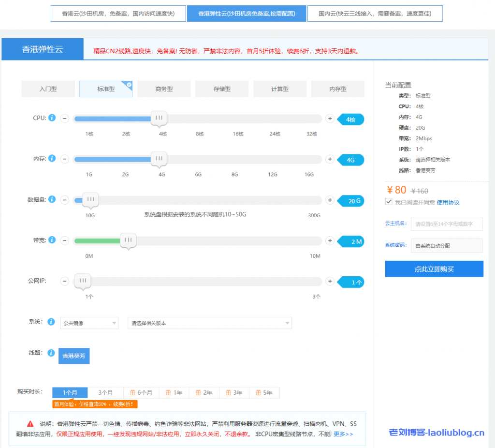This screenshot has height=448, width=495.
Task: Click the 带宽 slider handle
Action: (128, 240)
